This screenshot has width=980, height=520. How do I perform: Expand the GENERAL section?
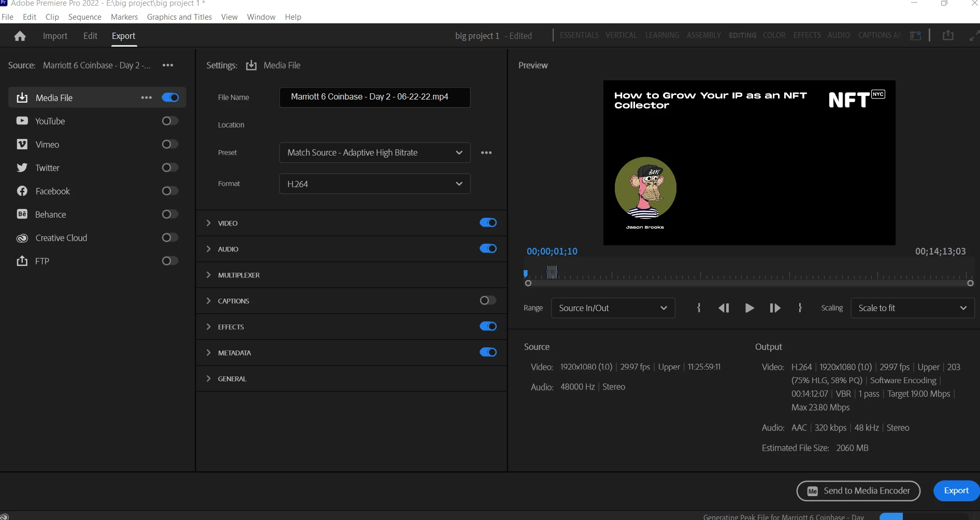pos(209,378)
